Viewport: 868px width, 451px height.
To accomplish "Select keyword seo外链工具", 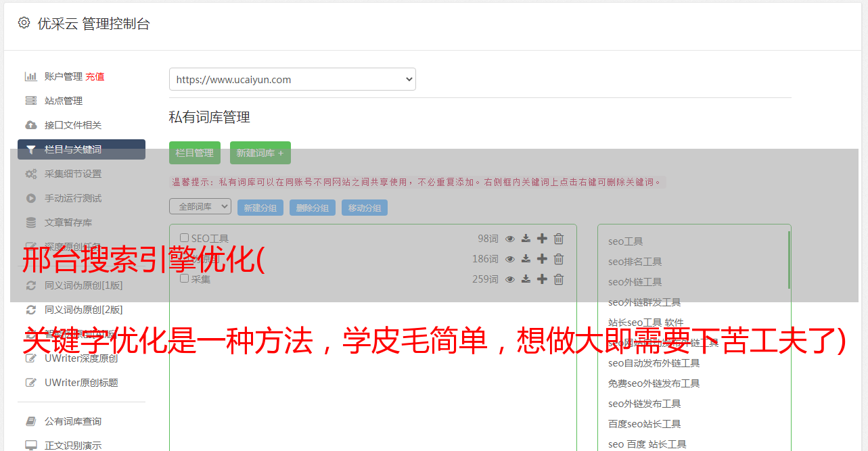I will tap(635, 282).
